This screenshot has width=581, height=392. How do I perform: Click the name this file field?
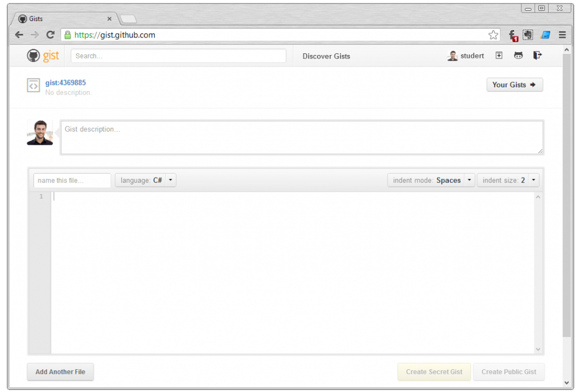click(x=72, y=180)
